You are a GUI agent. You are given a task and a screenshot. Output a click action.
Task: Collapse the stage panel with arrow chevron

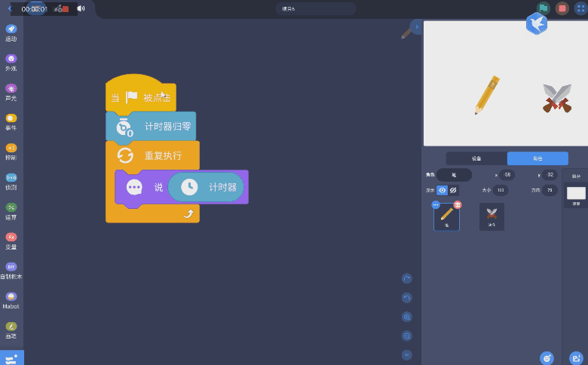416,26
